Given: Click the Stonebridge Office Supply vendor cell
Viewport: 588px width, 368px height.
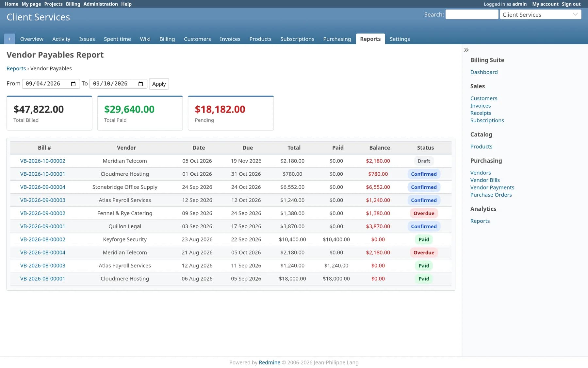Looking at the screenshot, I should (x=125, y=187).
